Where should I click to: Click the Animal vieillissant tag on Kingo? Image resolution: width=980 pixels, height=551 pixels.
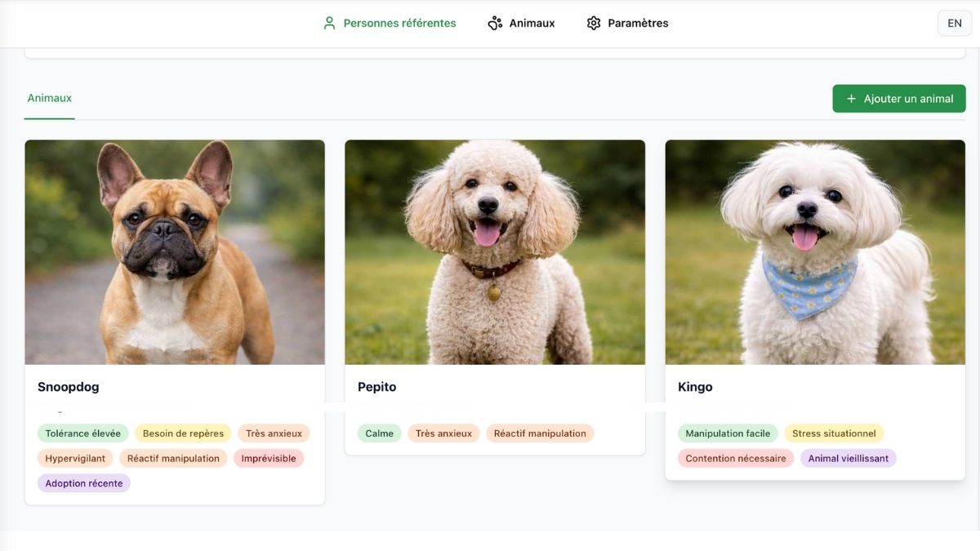click(848, 458)
